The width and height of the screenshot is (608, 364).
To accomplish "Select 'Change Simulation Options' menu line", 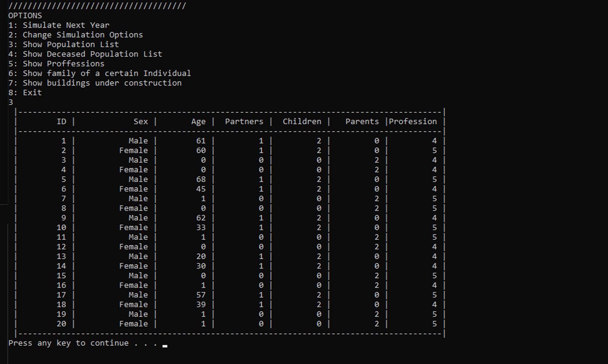I will 75,35.
